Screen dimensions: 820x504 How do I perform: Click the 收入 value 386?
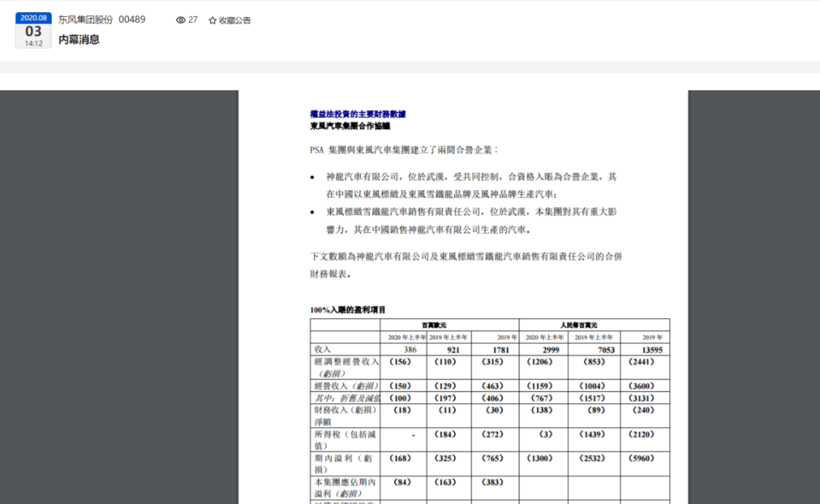tap(410, 350)
